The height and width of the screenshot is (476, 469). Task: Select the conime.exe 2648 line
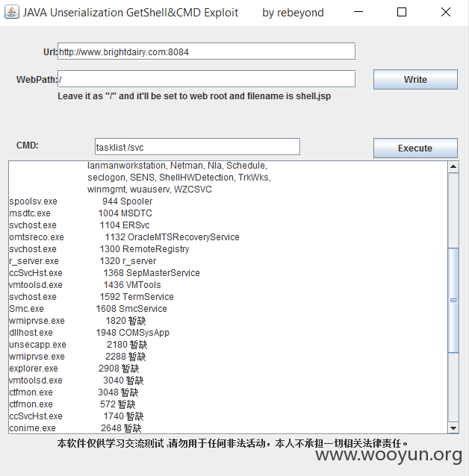[x=75, y=428]
